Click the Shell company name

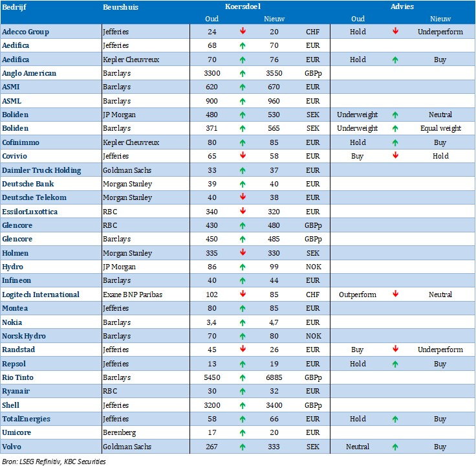point(12,405)
